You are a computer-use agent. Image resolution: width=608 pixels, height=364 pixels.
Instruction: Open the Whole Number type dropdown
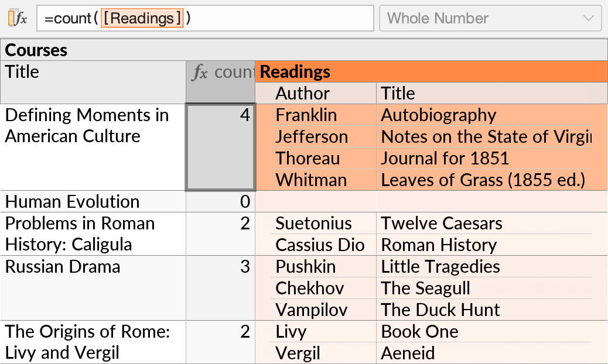tap(490, 18)
